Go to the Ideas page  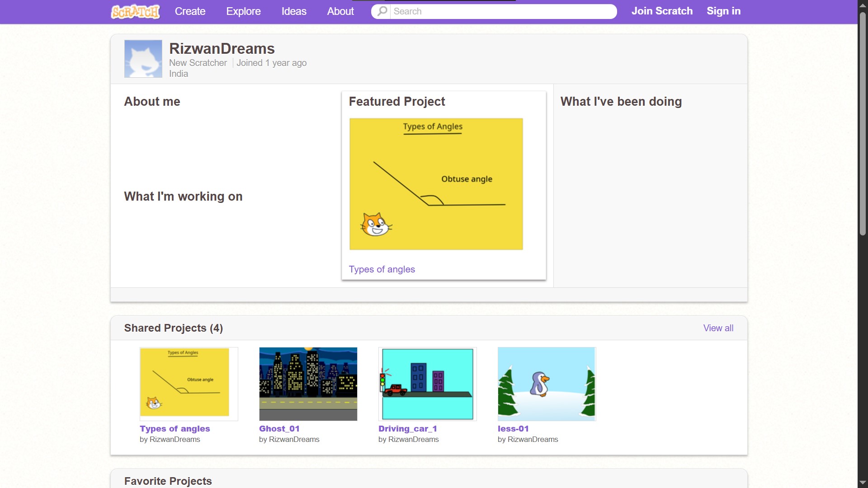click(294, 11)
